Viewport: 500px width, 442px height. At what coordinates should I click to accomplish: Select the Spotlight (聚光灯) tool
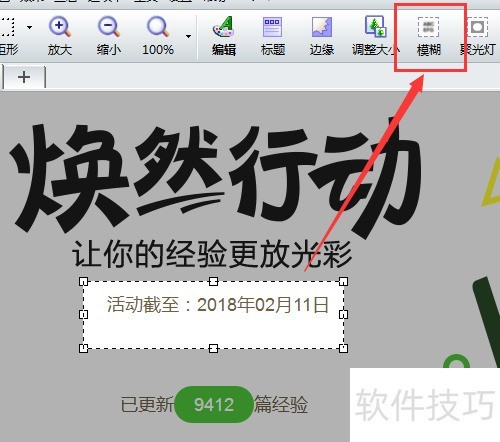click(x=478, y=36)
